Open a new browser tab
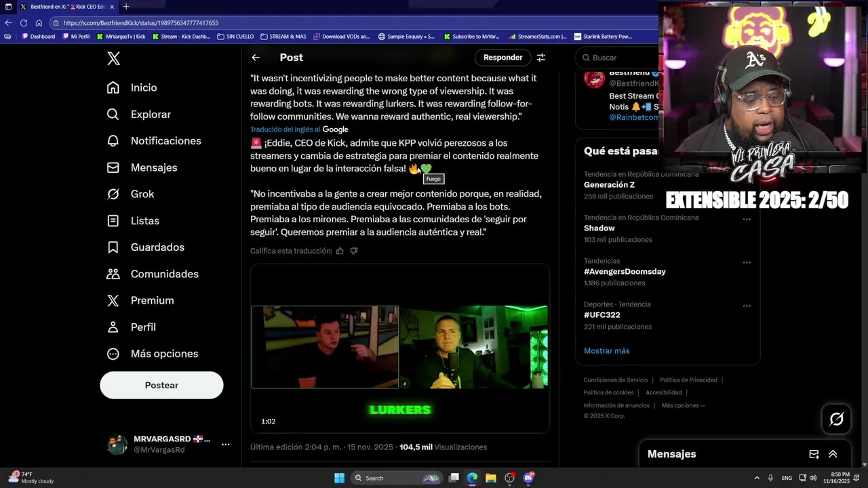This screenshot has width=868, height=488. click(x=126, y=7)
